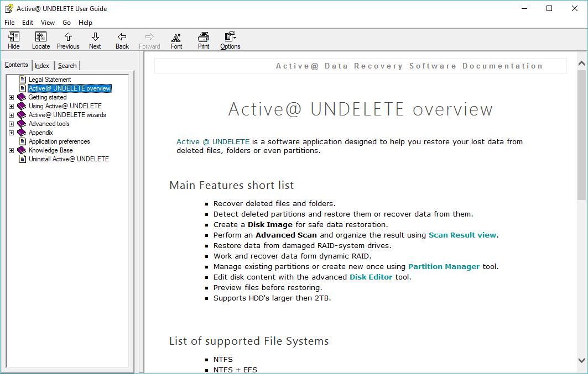
Task: Expand the Advanced tools section
Action: pos(12,123)
